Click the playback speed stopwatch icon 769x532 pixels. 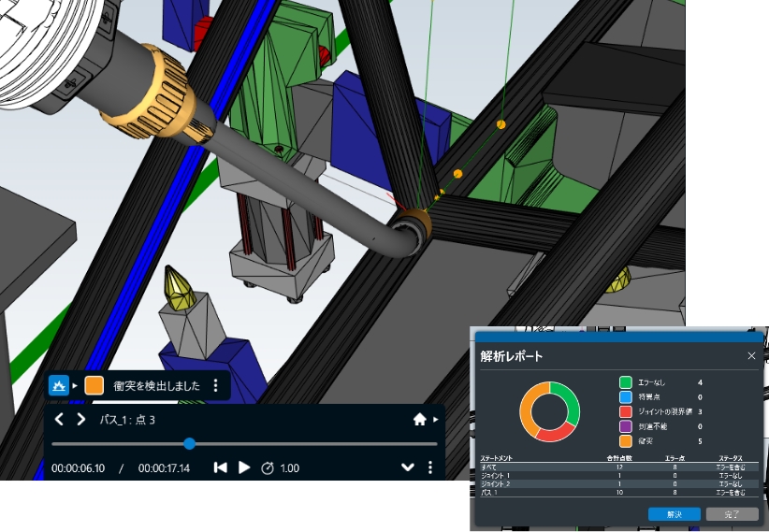(267, 467)
